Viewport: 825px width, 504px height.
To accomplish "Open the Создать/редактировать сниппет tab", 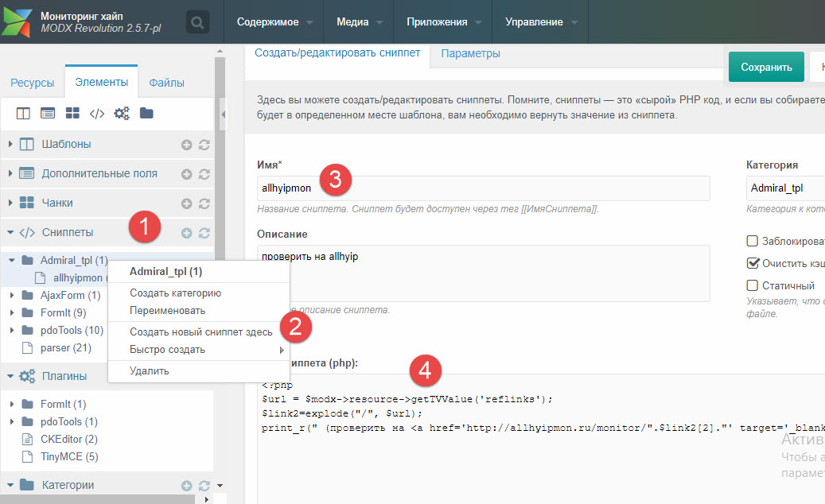I will point(337,53).
